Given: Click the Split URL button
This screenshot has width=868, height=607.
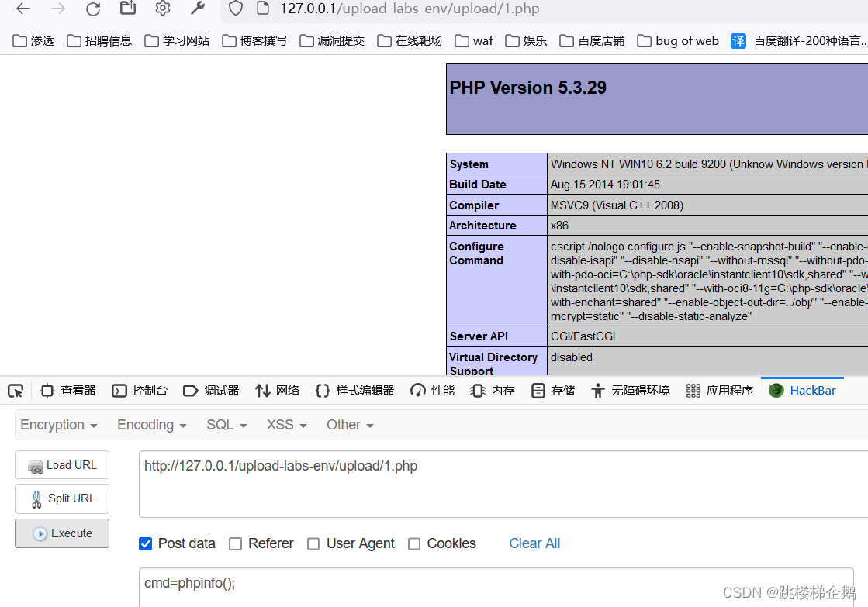Looking at the screenshot, I should coord(62,498).
